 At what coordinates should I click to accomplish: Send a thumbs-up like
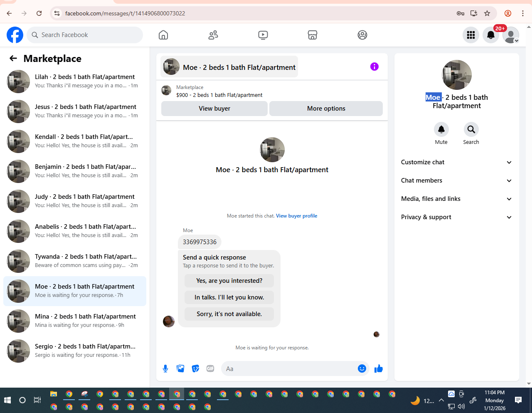(378, 368)
